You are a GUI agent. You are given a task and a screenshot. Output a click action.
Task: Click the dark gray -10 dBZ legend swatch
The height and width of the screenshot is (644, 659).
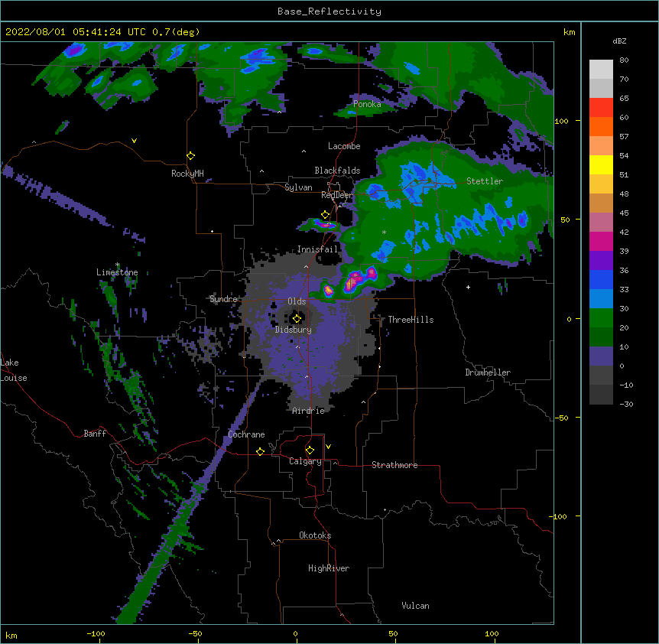601,395
